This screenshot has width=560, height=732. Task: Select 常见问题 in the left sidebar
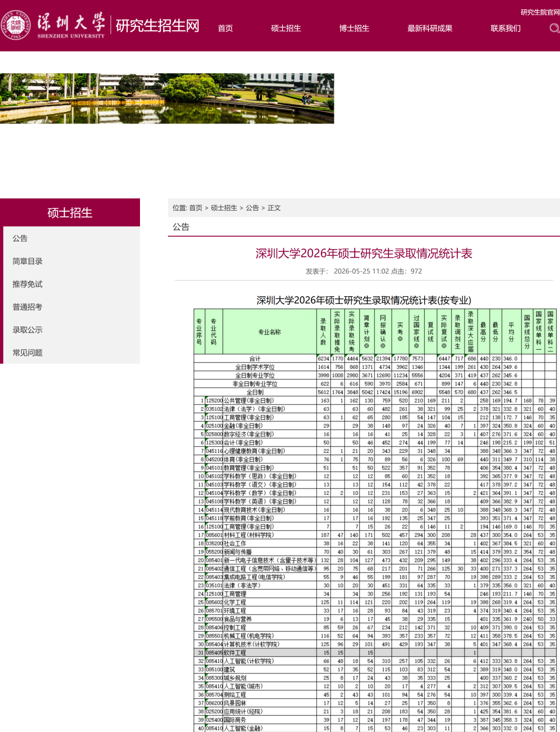point(27,352)
